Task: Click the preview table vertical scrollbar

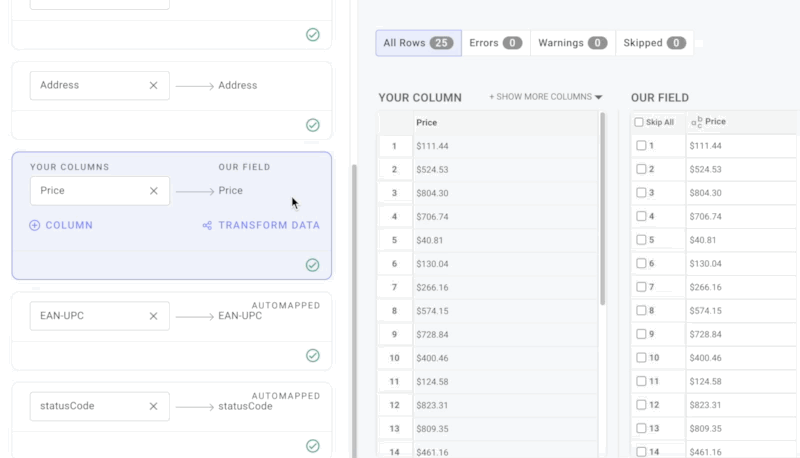Action: [x=602, y=210]
